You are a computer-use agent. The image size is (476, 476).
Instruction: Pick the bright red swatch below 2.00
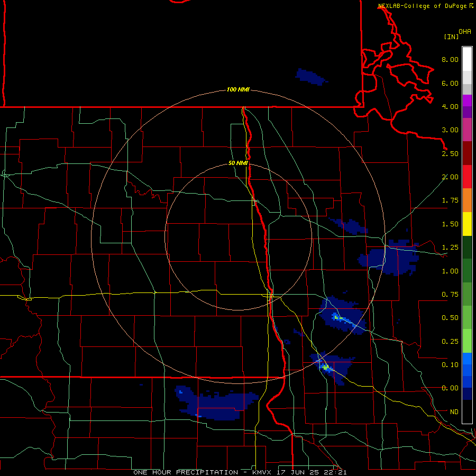[467, 177]
